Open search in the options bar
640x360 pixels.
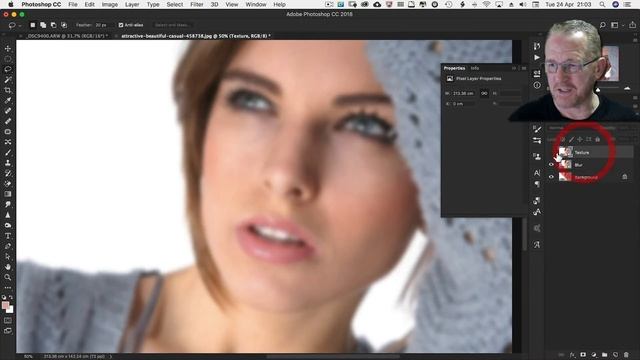[602, 25]
